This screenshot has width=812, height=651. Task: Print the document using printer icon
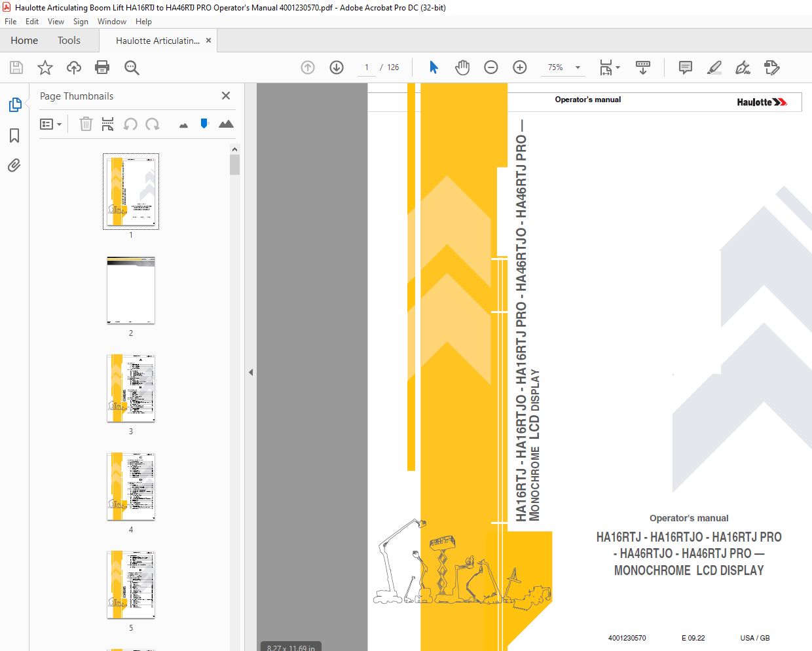[x=102, y=67]
